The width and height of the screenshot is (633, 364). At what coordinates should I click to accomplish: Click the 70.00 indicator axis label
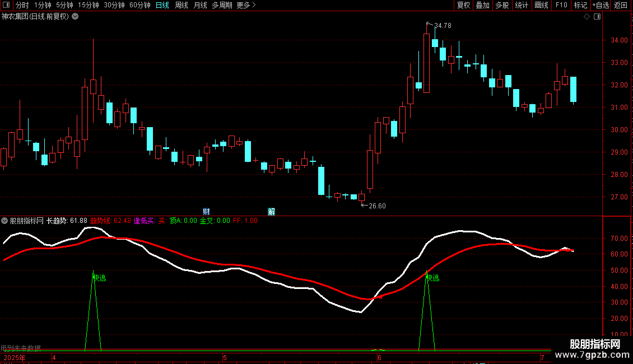tap(619, 239)
